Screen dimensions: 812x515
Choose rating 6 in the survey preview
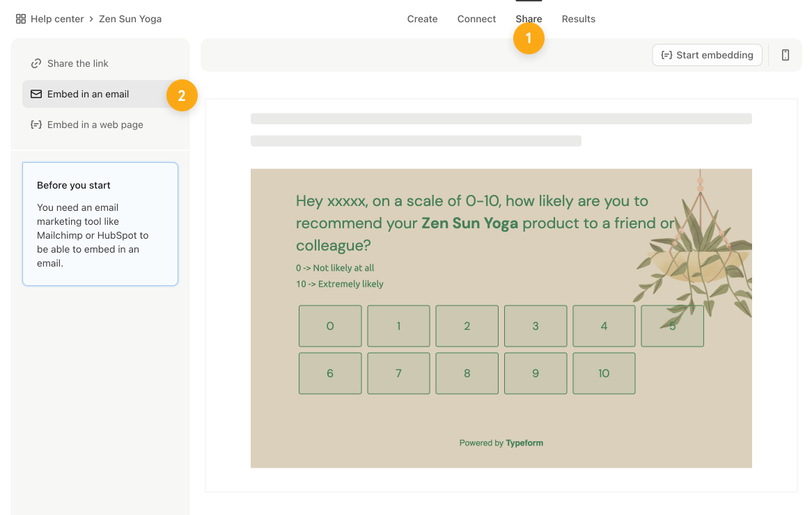click(330, 374)
